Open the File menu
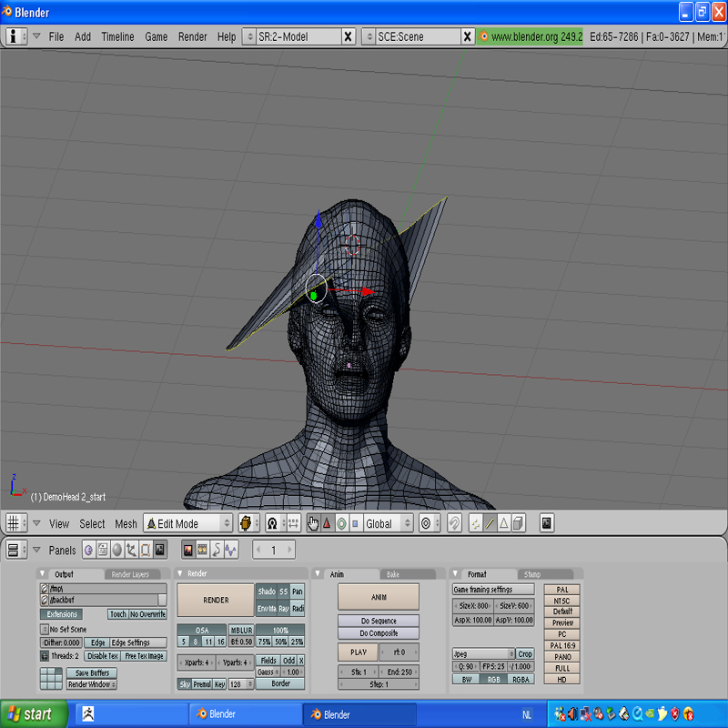 (x=56, y=36)
